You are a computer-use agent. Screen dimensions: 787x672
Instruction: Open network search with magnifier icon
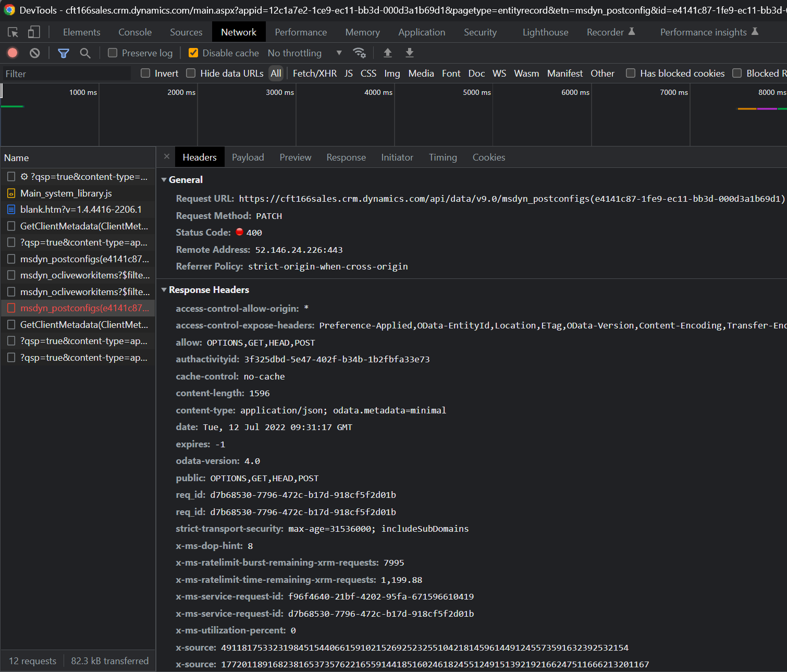(85, 53)
